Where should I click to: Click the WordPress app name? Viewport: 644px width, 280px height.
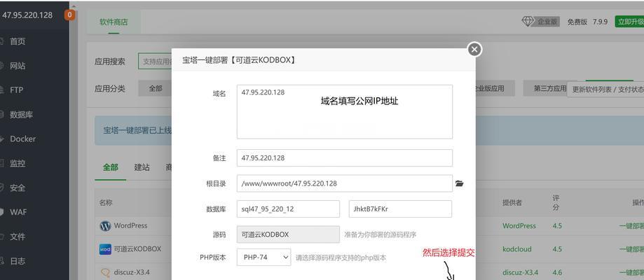(130, 226)
